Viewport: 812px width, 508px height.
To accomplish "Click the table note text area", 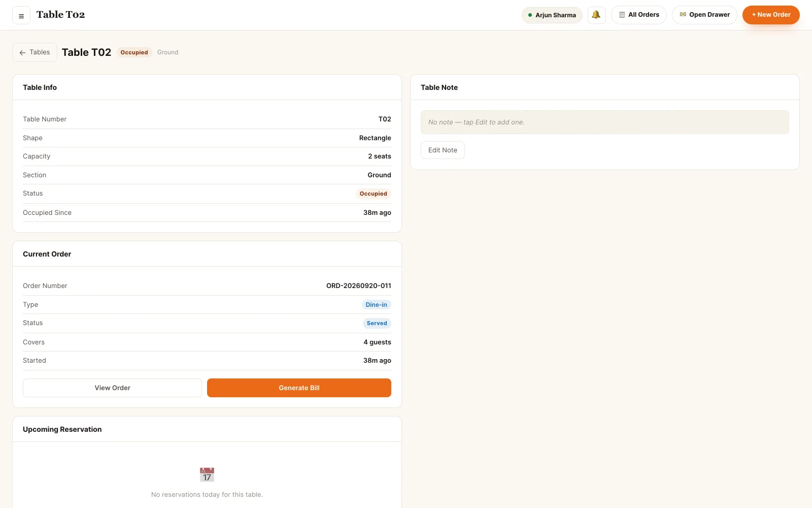I will [604, 122].
